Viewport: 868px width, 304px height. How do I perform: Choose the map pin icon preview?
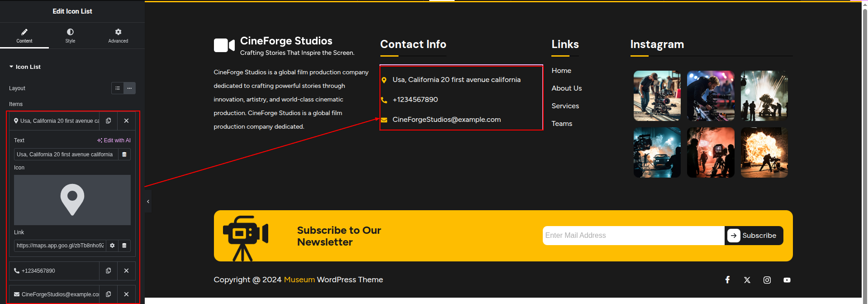pyautogui.click(x=72, y=200)
